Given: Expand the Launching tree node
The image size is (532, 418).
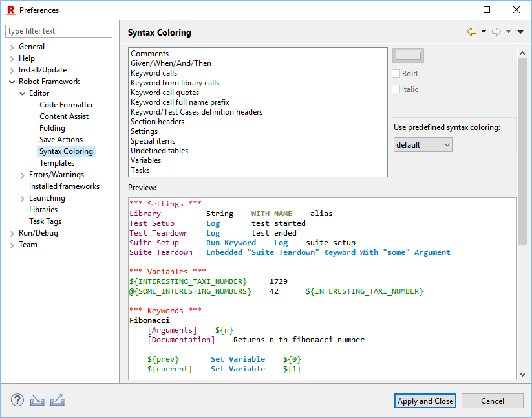Looking at the screenshot, I should [23, 199].
